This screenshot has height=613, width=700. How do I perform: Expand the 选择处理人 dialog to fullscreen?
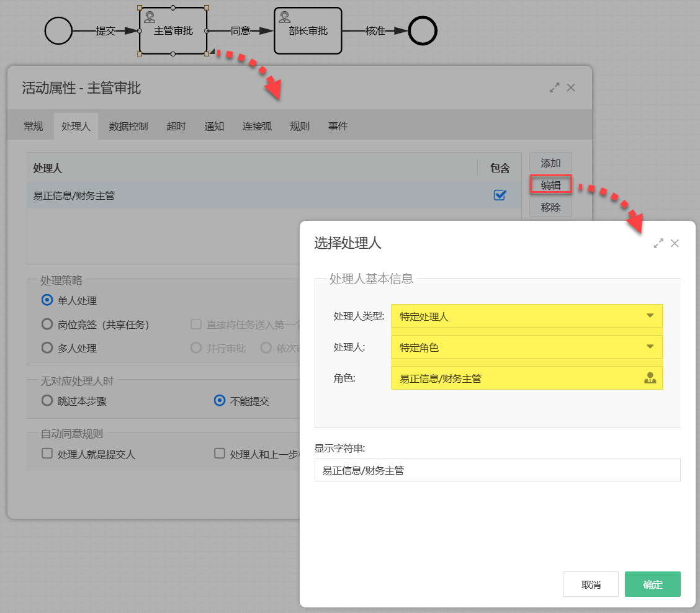tap(658, 243)
